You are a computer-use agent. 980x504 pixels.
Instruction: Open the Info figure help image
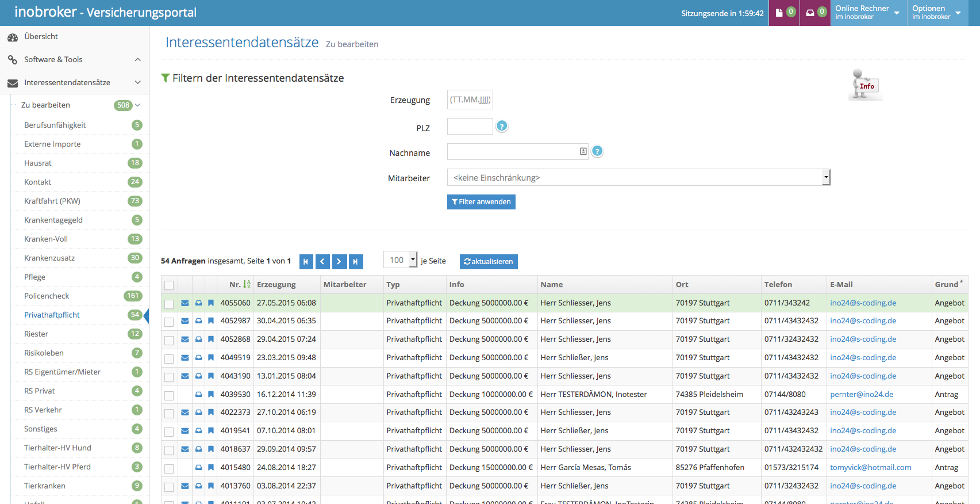(864, 85)
